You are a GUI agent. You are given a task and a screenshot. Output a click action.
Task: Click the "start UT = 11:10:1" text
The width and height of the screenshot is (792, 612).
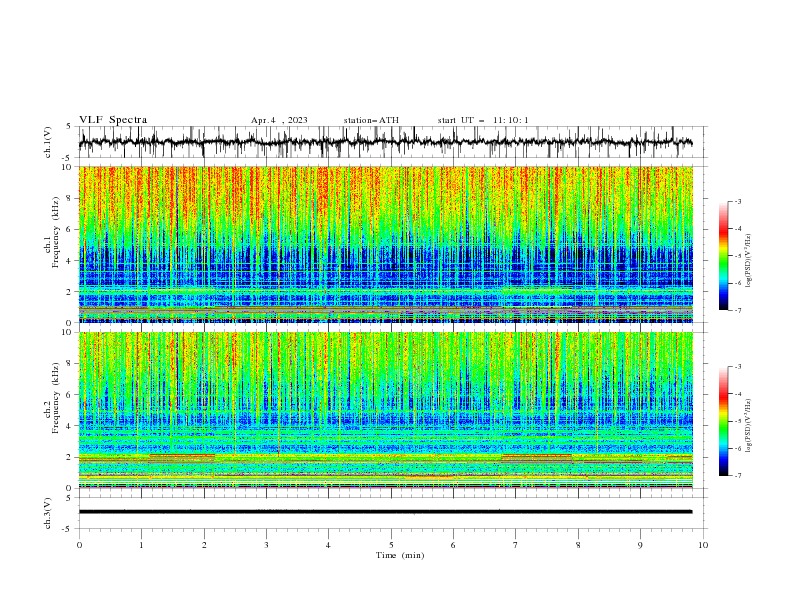tap(483, 120)
